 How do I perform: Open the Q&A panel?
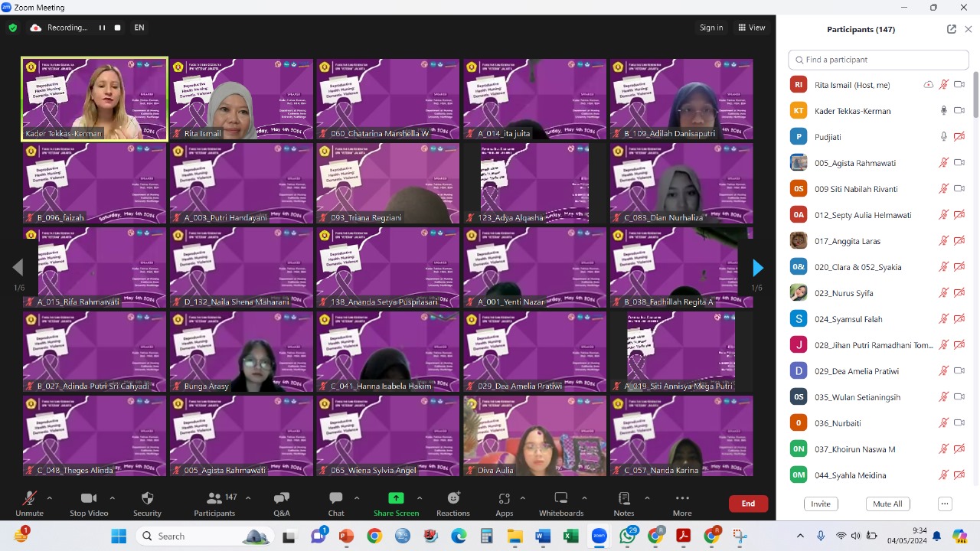[x=281, y=499]
